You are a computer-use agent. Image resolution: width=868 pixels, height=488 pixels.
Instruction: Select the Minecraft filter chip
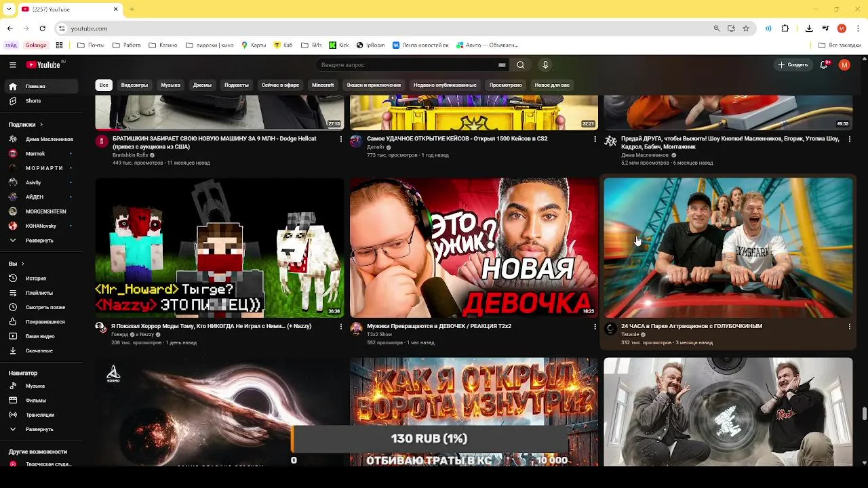coord(323,85)
